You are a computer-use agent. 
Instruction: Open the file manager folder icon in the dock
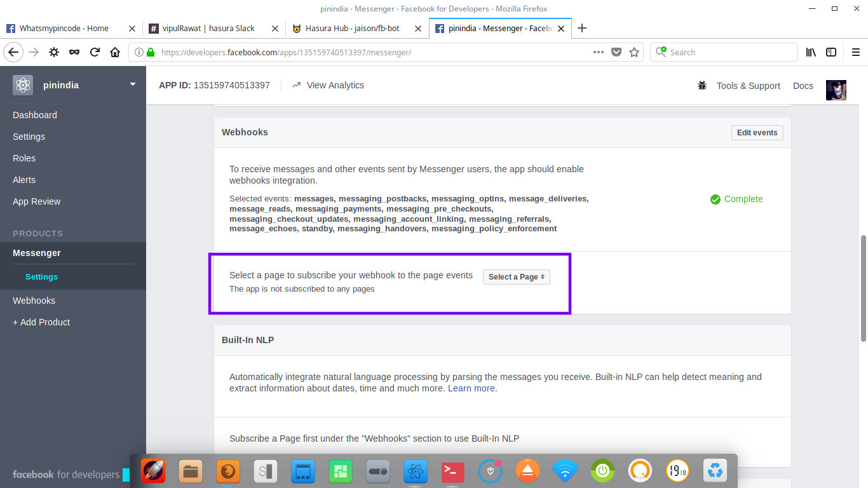tap(191, 471)
